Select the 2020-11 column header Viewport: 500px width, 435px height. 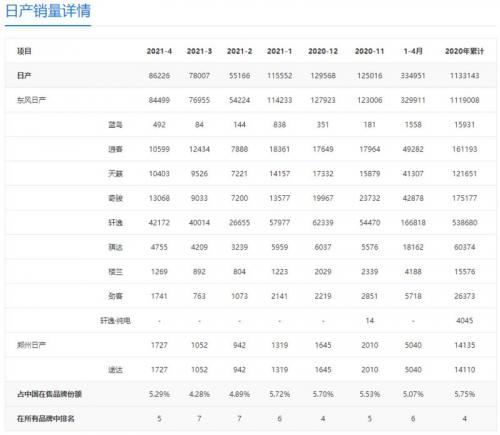(370, 51)
